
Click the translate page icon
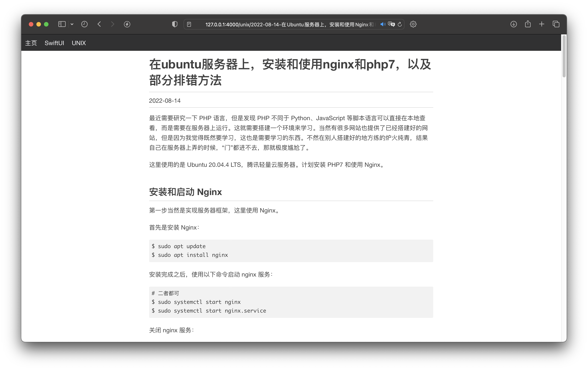pyautogui.click(x=391, y=24)
